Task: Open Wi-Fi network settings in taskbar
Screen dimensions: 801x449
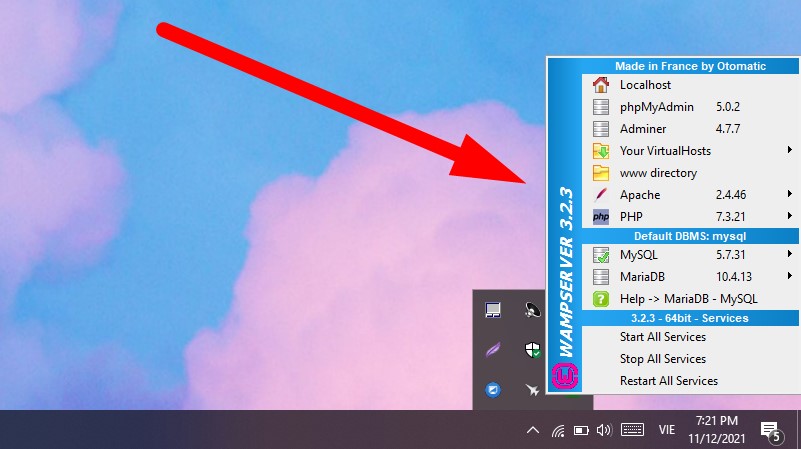Action: [558, 431]
